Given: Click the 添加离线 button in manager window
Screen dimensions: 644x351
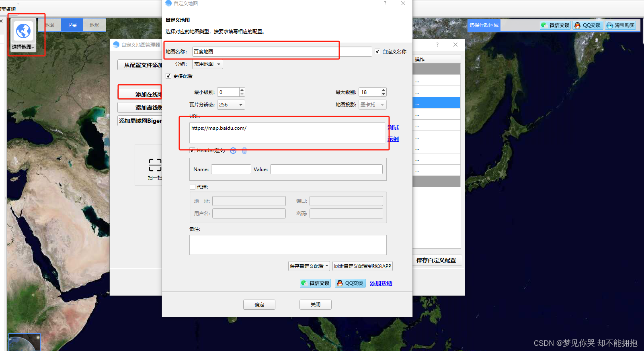Looking at the screenshot, I should [x=140, y=108].
